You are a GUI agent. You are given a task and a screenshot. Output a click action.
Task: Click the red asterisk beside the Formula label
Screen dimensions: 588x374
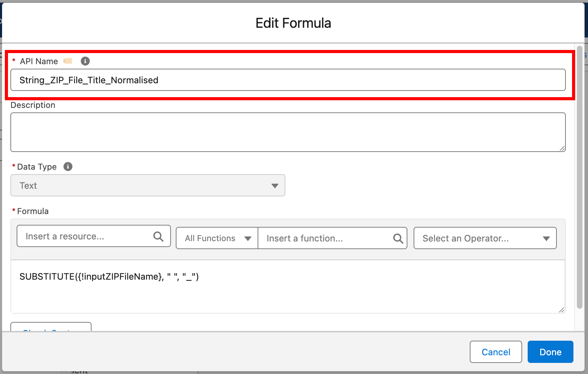13,211
